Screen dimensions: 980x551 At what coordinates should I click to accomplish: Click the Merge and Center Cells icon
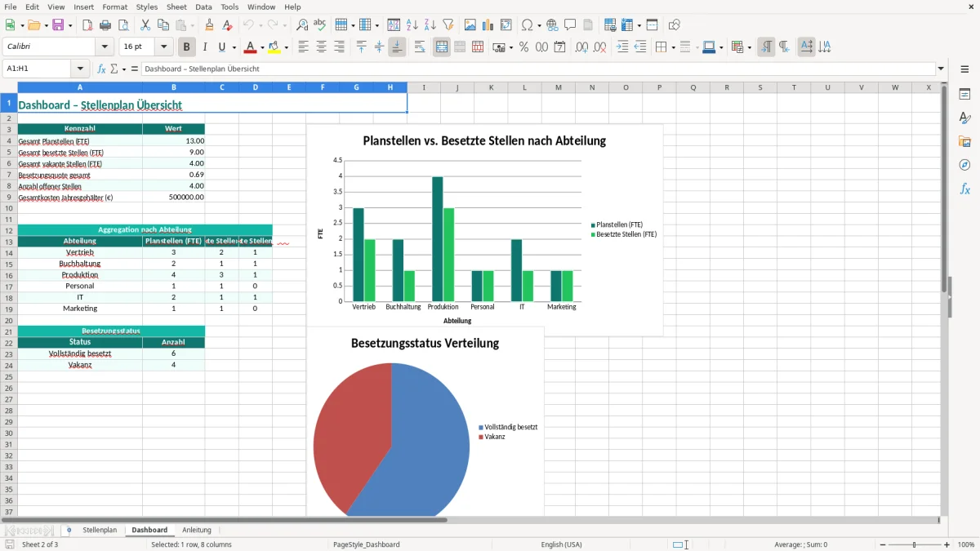coord(442,47)
